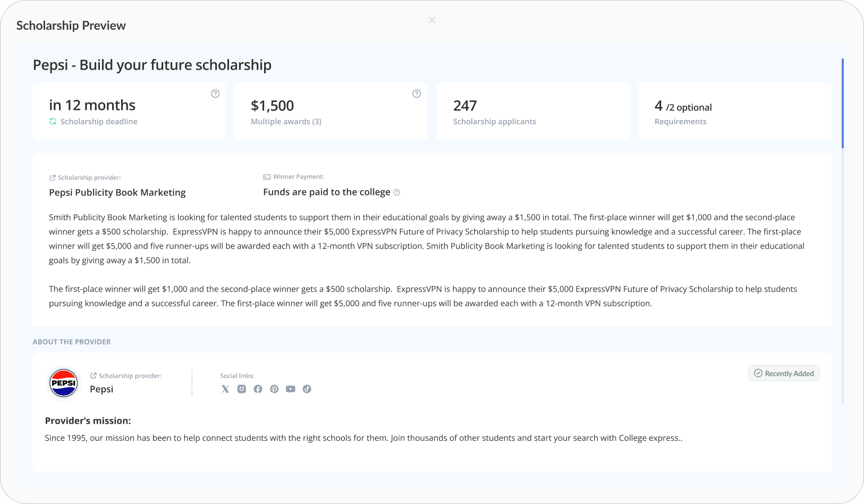This screenshot has width=864, height=504.
Task: Open the provider's Pinterest social link
Action: pos(274,389)
